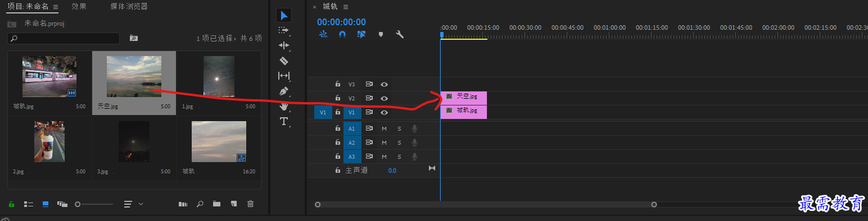Click the New Item icon
This screenshot has height=221, width=868.
point(234,204)
